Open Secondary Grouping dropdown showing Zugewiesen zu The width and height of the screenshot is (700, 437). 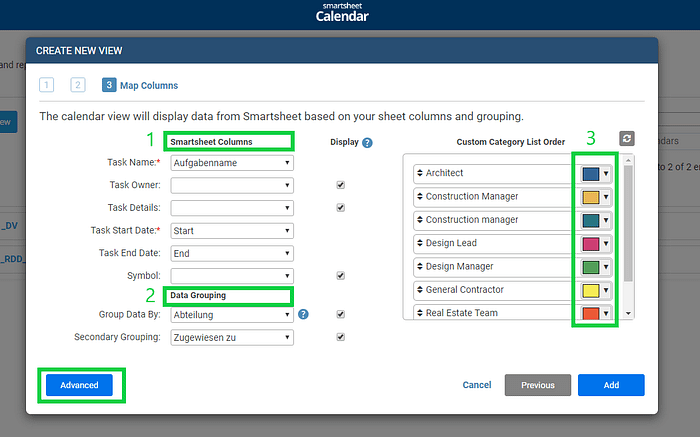tap(232, 337)
